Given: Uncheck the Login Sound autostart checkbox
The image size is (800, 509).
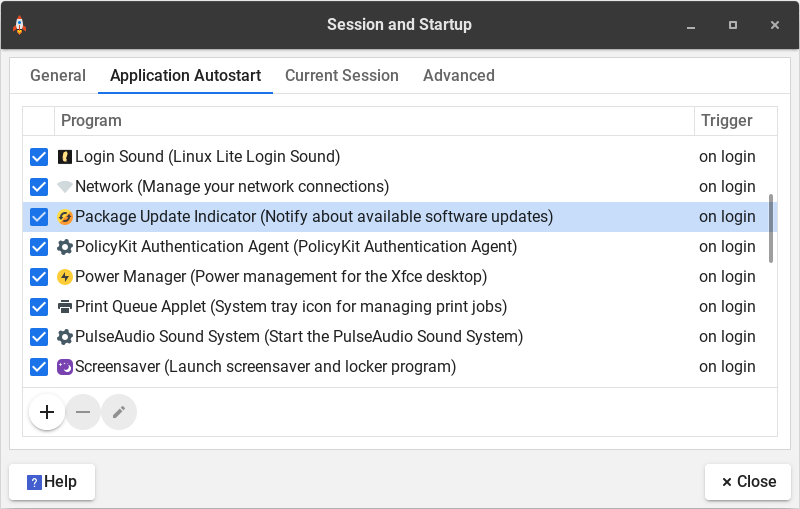Looking at the screenshot, I should pyautogui.click(x=39, y=157).
